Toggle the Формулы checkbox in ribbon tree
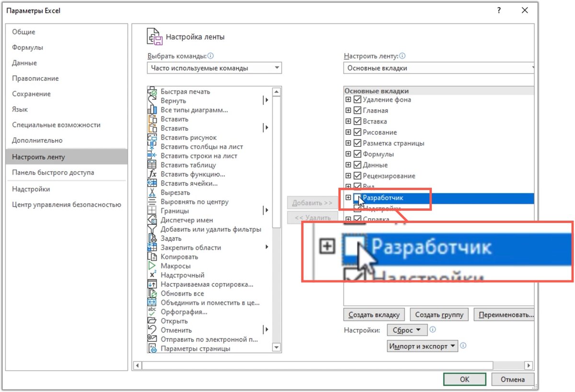Image resolution: width=575 pixels, height=392 pixels. 357,154
